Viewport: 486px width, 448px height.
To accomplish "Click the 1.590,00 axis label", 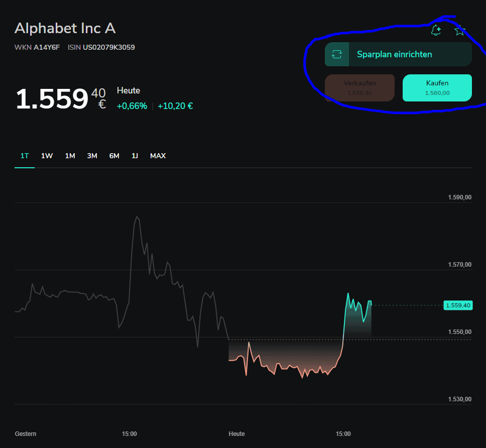I will 460,197.
